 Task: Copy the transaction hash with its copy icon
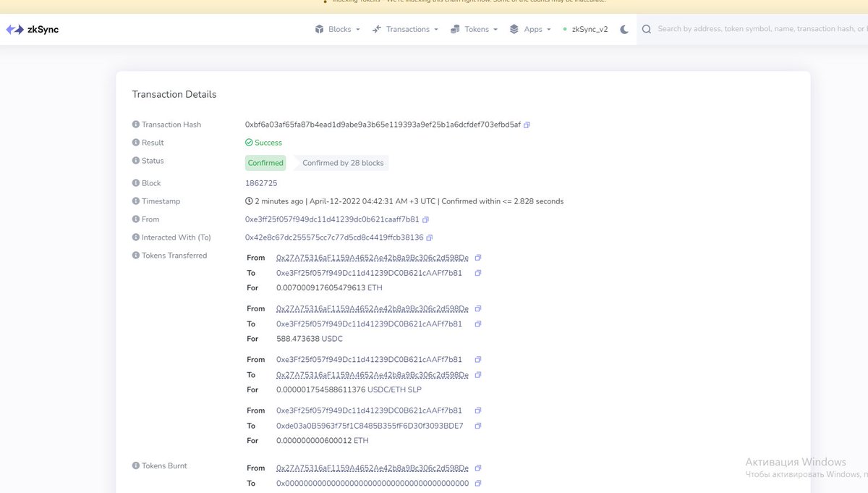click(x=527, y=125)
